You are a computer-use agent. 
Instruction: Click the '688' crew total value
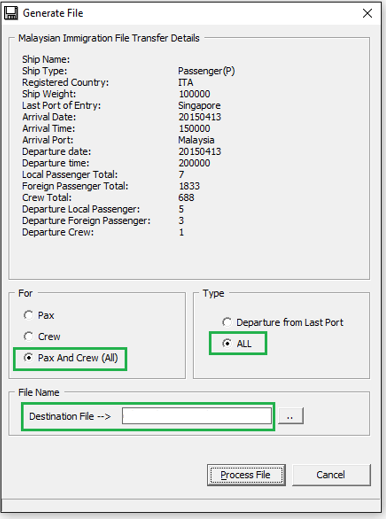click(186, 198)
